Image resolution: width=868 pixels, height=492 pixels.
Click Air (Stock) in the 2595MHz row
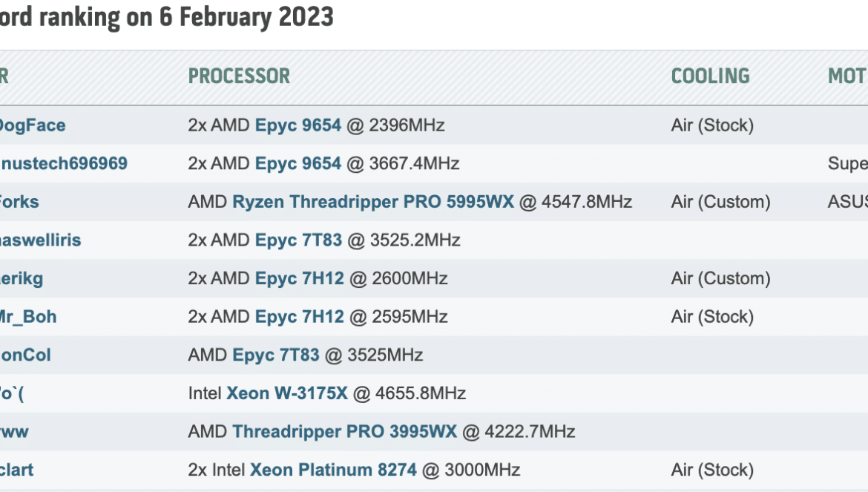coord(712,317)
